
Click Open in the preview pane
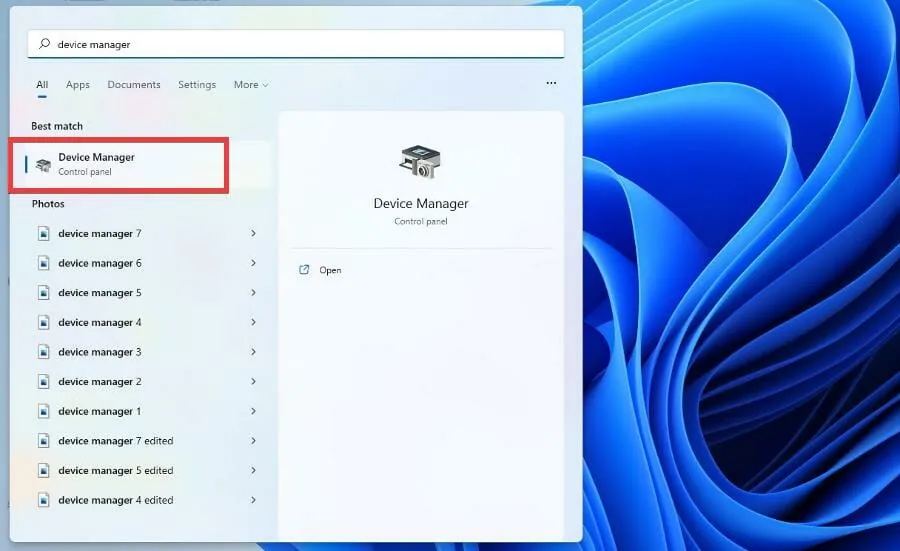pos(330,270)
